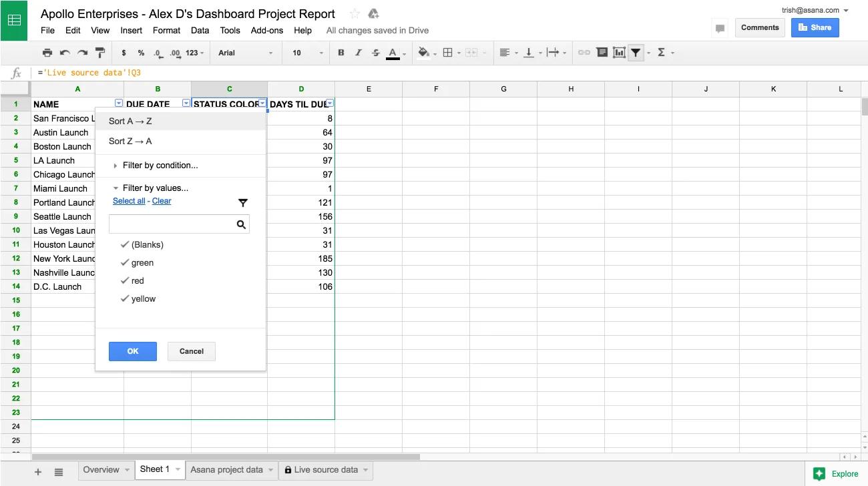
Task: Click the filter funnel toolbar icon
Action: coord(636,53)
